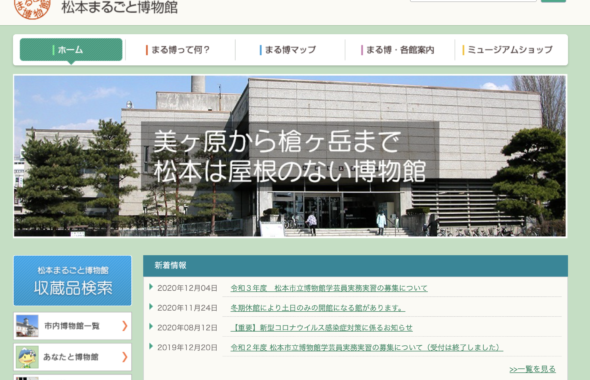
Task: Click the museum building hero banner image
Action: pyautogui.click(x=290, y=156)
